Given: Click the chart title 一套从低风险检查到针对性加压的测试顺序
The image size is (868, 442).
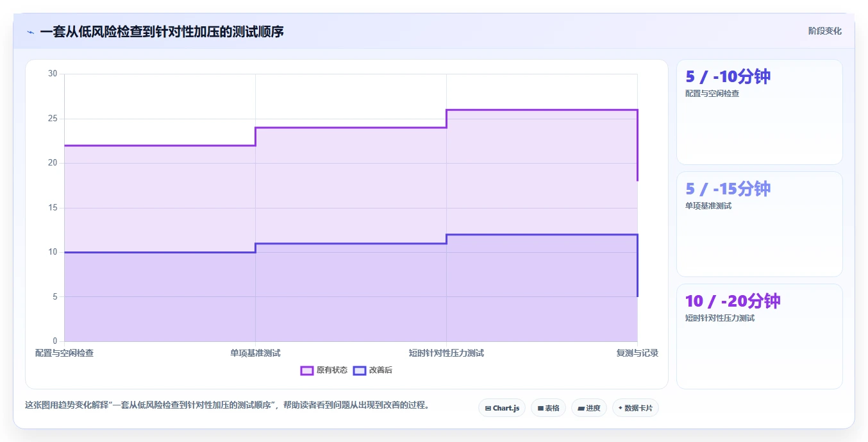Looking at the screenshot, I should (162, 31).
